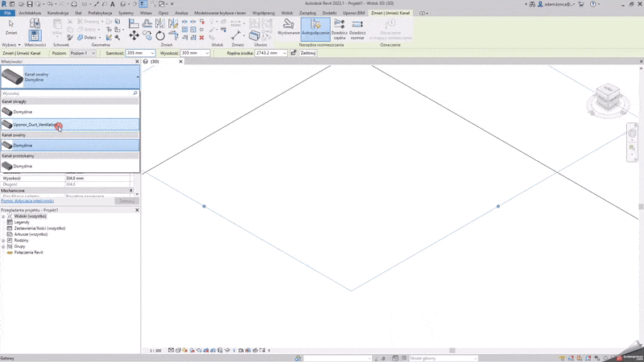
Task: Close the (3D) view tab
Action: pos(180,62)
